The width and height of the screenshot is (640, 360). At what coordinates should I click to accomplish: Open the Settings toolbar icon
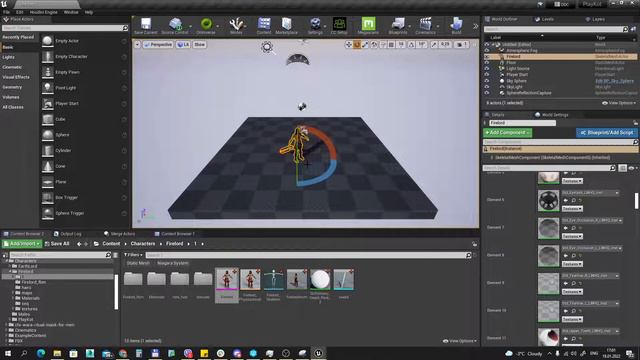315,25
